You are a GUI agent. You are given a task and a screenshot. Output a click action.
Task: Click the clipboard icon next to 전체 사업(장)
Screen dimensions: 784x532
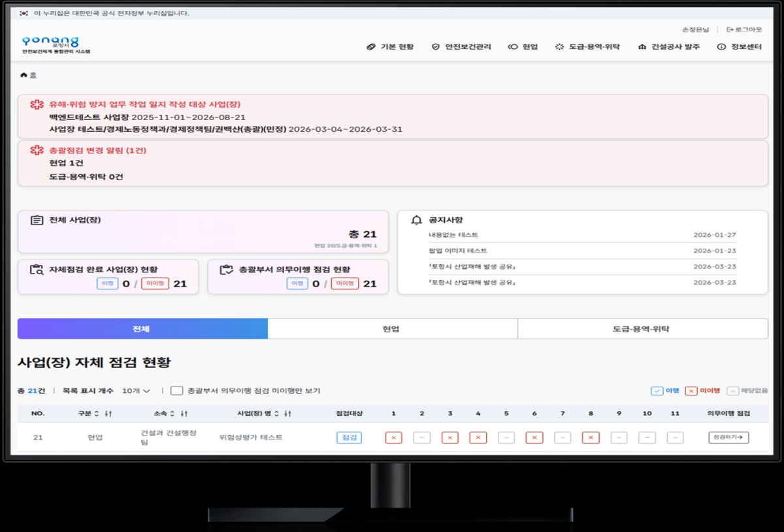37,220
